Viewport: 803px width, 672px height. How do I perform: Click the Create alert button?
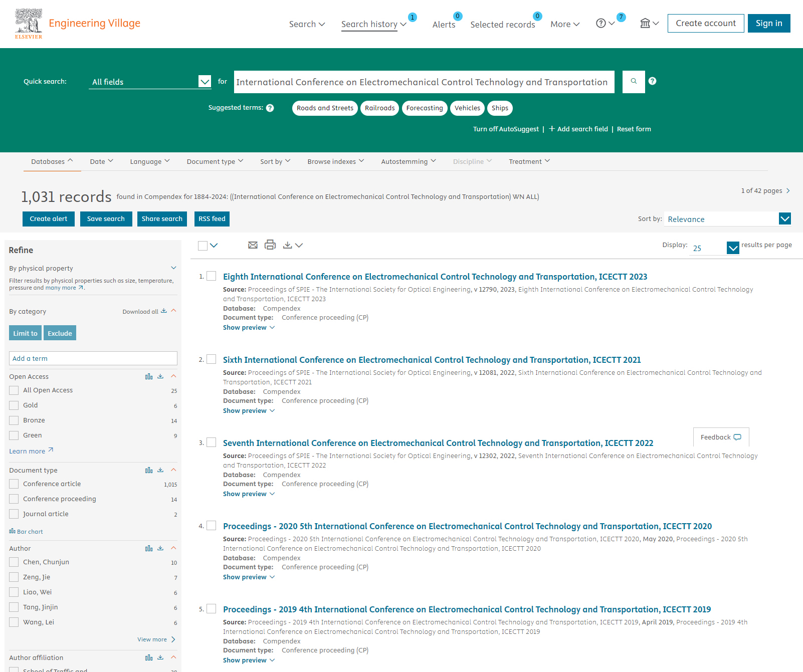(49, 219)
